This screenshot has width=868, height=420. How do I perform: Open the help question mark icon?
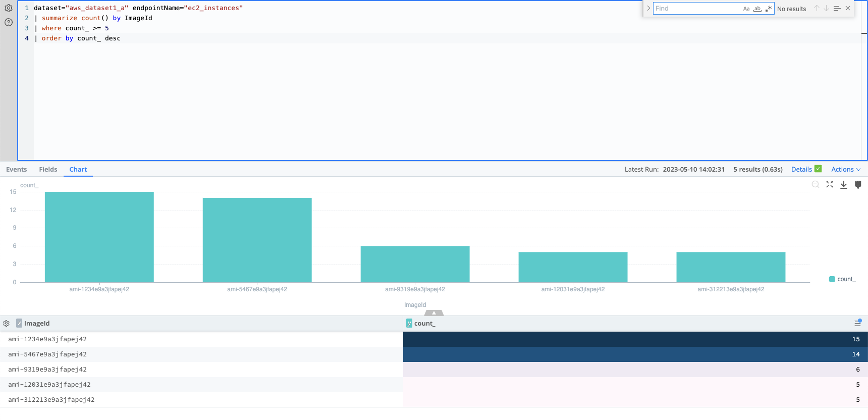pos(9,22)
